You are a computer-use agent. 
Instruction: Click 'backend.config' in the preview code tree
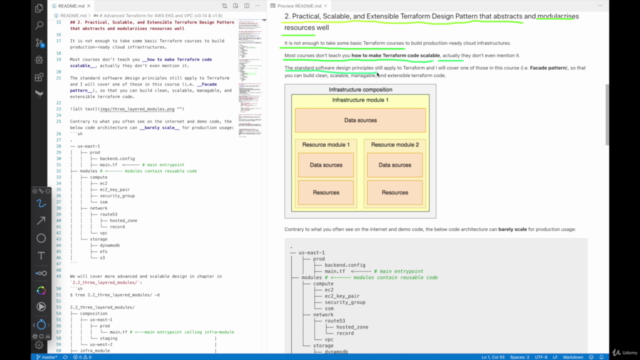click(x=345, y=265)
